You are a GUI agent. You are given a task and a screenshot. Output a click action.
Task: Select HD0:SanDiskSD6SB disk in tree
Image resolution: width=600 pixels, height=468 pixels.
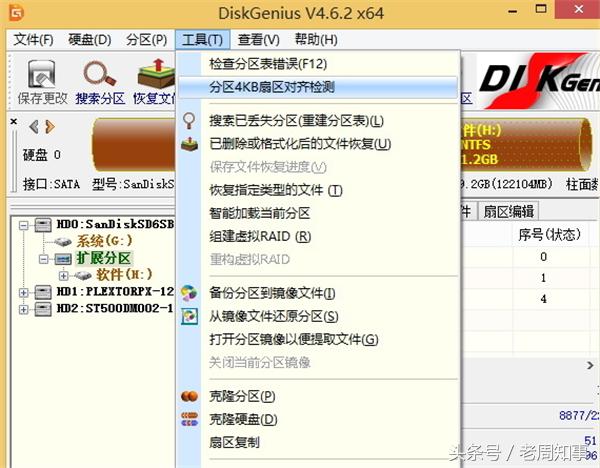click(115, 224)
